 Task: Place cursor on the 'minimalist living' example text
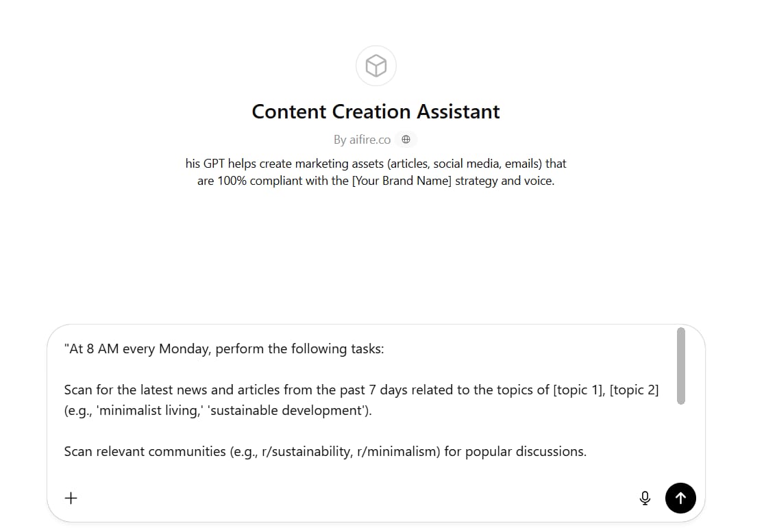coord(149,410)
